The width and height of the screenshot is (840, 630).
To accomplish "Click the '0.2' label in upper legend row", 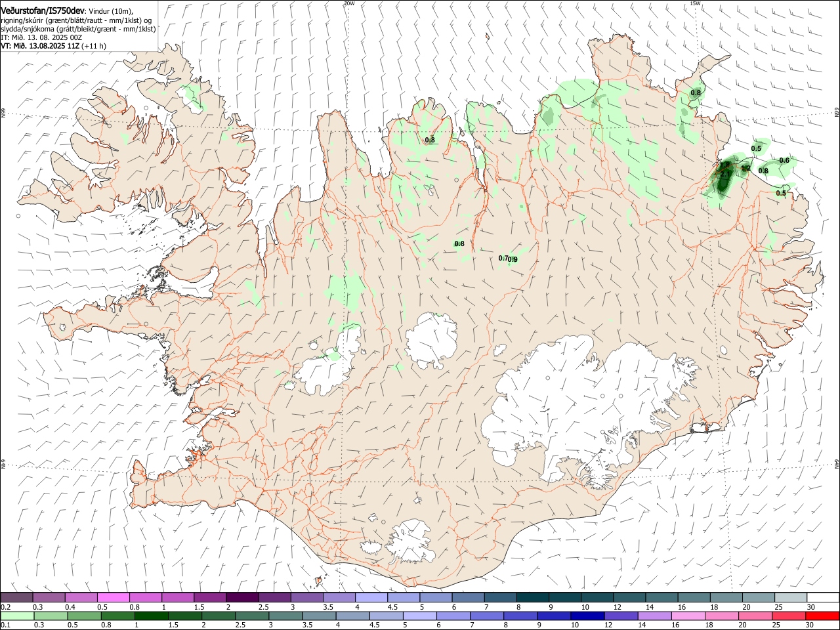I will pos(5,607).
